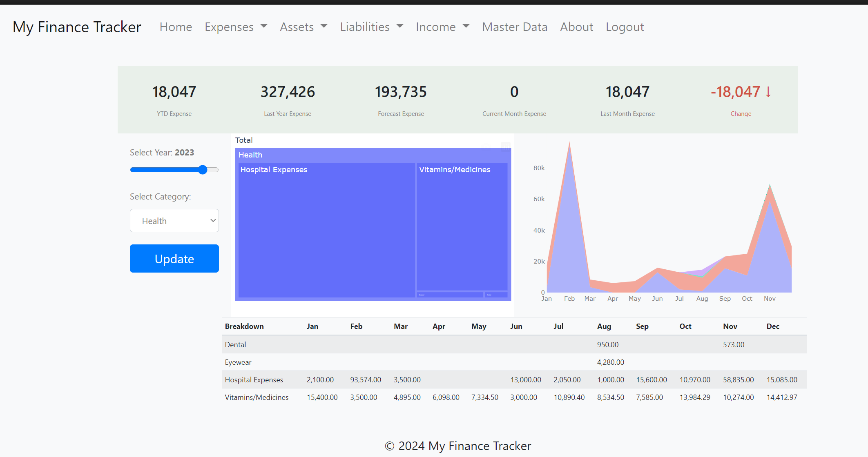The width and height of the screenshot is (868, 457).
Task: Click the Hospital Expenses treemap tile
Action: click(326, 231)
